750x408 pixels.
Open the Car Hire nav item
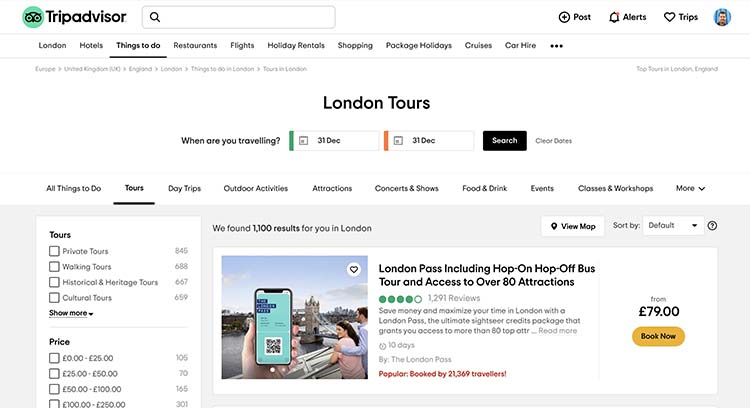coord(520,45)
